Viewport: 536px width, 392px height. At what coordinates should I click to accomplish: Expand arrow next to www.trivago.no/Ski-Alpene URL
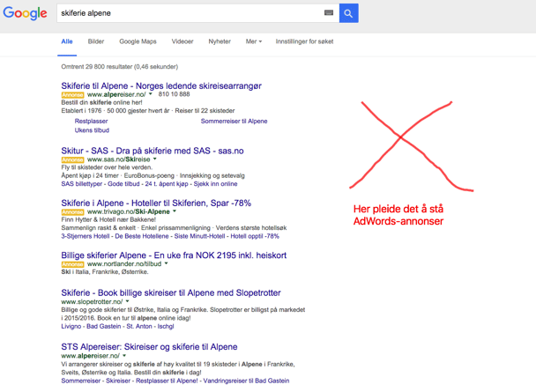(x=175, y=211)
